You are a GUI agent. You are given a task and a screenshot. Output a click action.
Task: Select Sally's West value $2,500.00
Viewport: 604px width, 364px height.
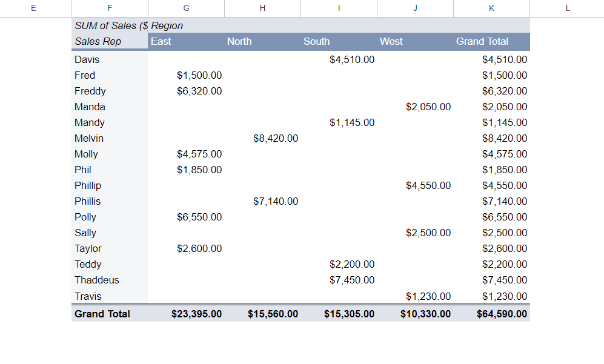point(415,233)
